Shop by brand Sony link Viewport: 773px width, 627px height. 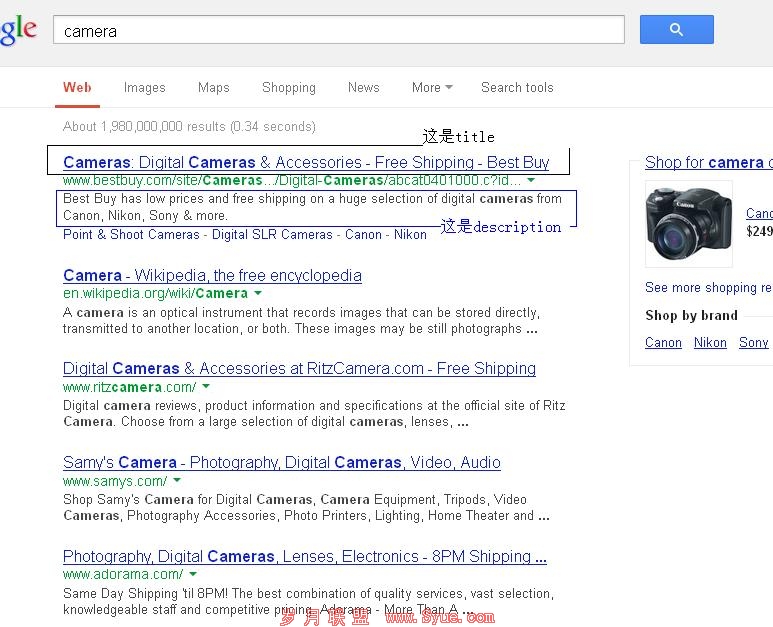tap(754, 342)
